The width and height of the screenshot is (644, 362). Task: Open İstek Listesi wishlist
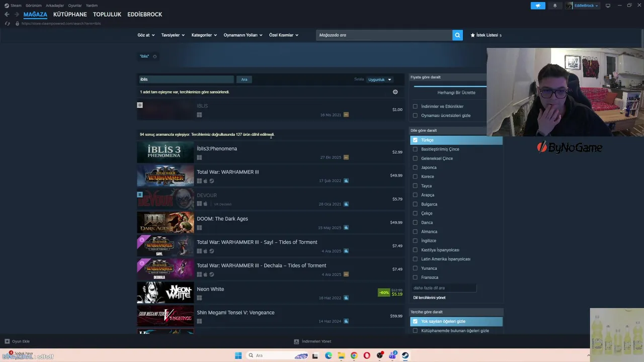click(x=486, y=35)
